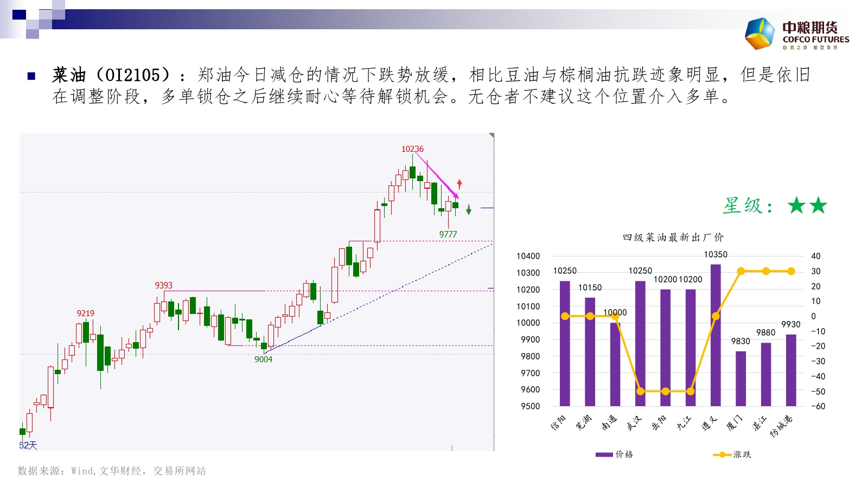Click the red up arrow on candlestick chart
Image resolution: width=868 pixels, height=488 pixels.
459,184
